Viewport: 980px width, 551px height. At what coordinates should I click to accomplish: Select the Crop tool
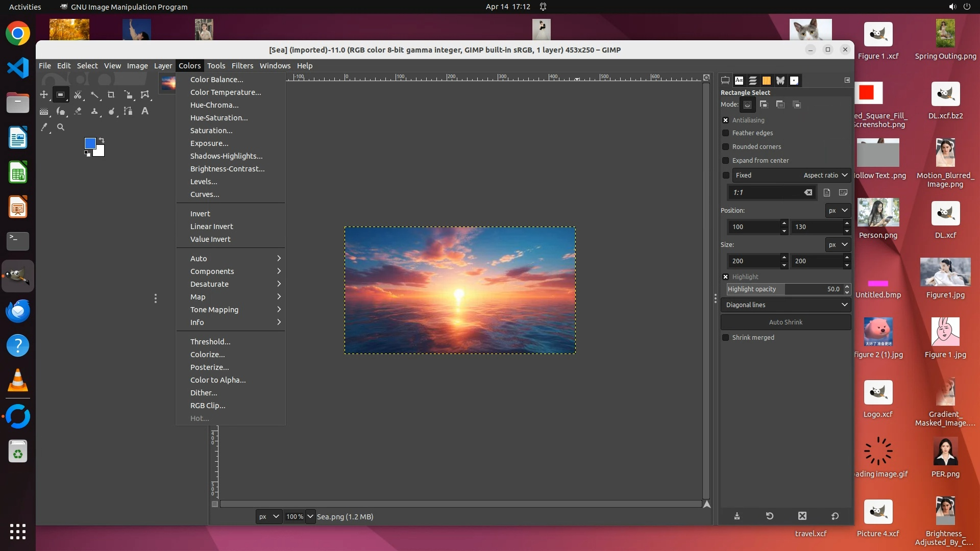[111, 95]
